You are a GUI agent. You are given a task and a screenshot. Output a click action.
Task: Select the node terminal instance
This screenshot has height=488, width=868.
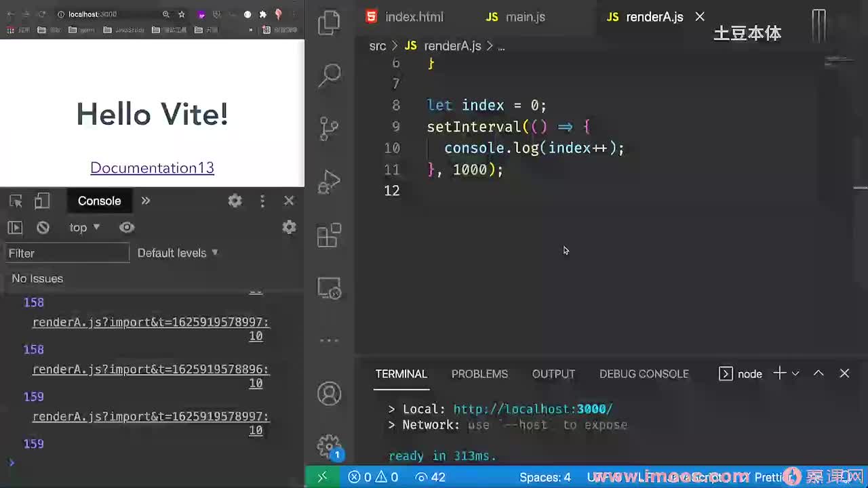(741, 373)
